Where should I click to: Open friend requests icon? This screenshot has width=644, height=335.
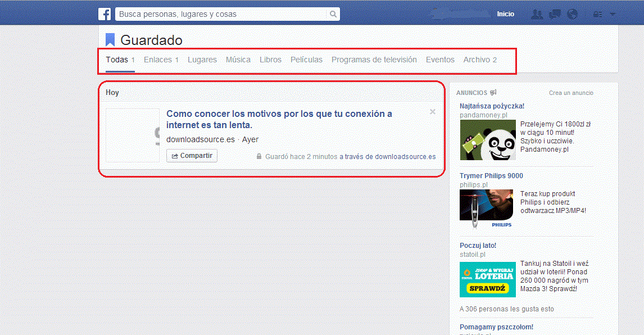click(537, 15)
